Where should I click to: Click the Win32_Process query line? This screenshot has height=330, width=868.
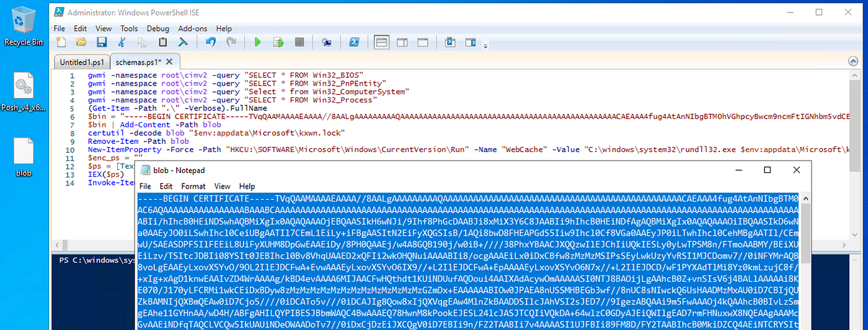pos(232,100)
